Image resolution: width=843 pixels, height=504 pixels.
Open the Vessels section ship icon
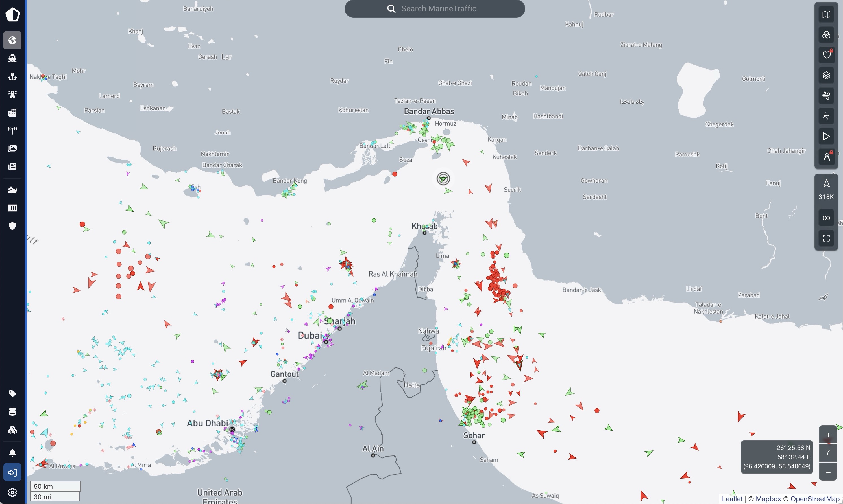pyautogui.click(x=13, y=58)
